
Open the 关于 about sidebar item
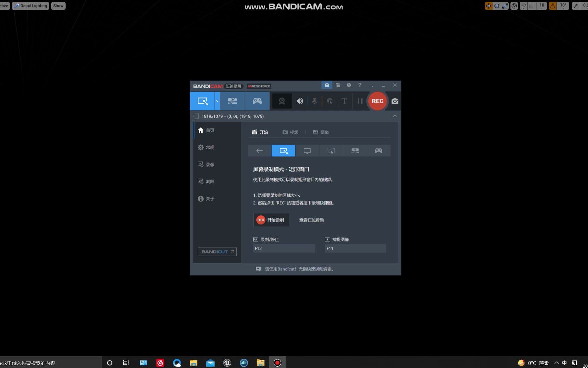[217, 199]
